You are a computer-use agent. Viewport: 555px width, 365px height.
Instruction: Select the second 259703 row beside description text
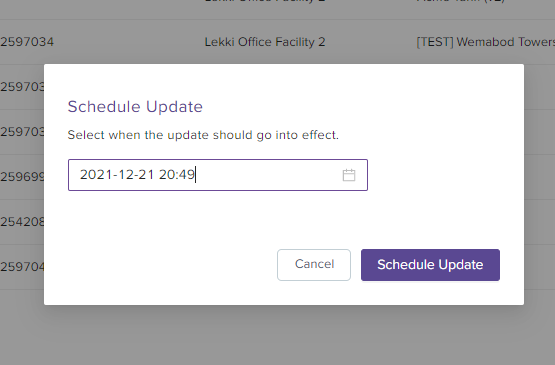pyautogui.click(x=22, y=131)
